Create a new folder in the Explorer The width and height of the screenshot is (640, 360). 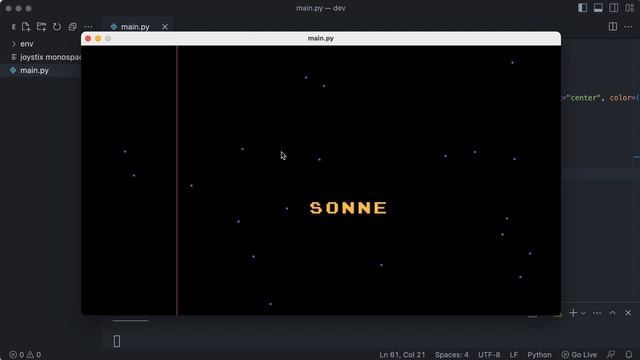(x=41, y=27)
